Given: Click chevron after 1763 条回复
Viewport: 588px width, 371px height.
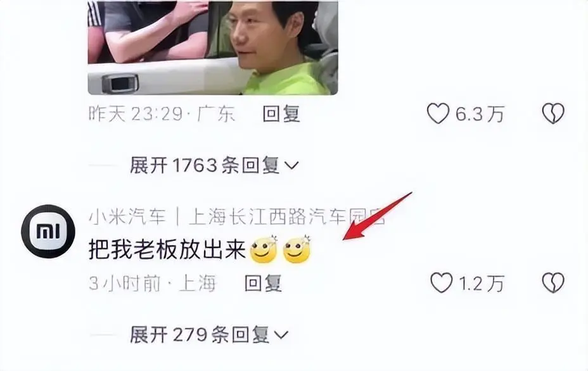Looking at the screenshot, I should coord(291,165).
